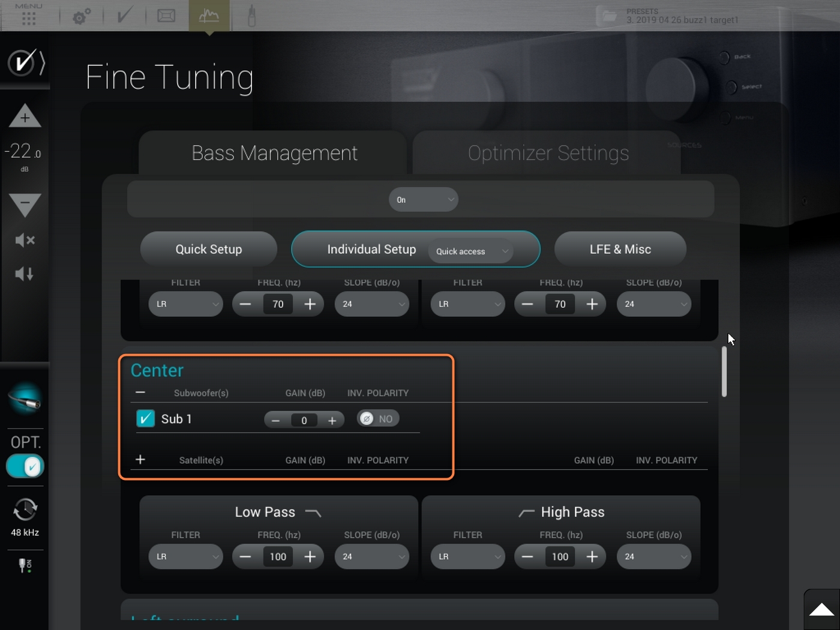
Task: Open the settings gears icon in toolbar
Action: [x=82, y=16]
